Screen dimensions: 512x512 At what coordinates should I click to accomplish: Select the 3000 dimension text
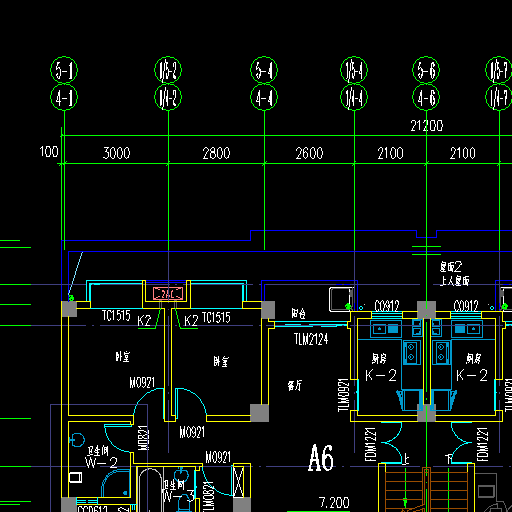tap(116, 153)
